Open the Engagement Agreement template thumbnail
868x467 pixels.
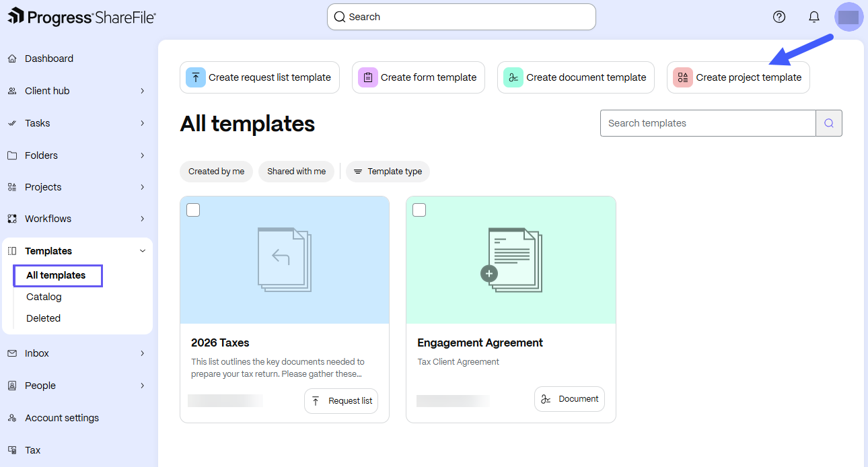[511, 260]
